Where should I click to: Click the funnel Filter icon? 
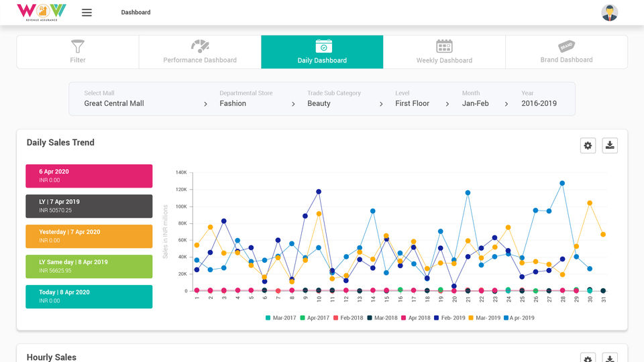(x=78, y=46)
